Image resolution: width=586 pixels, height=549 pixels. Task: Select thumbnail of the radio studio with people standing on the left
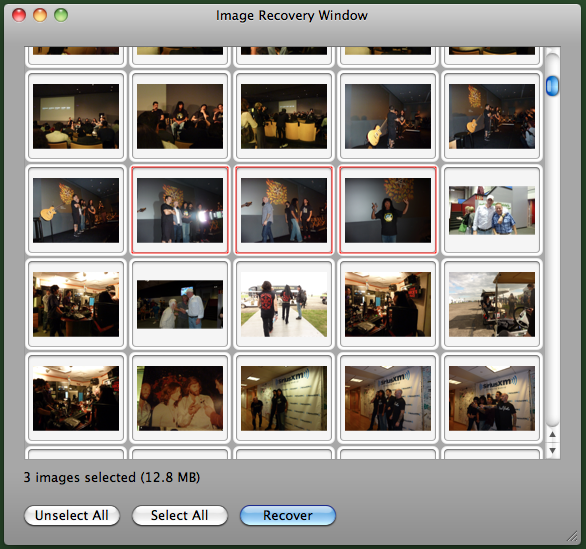pyautogui.click(x=76, y=304)
